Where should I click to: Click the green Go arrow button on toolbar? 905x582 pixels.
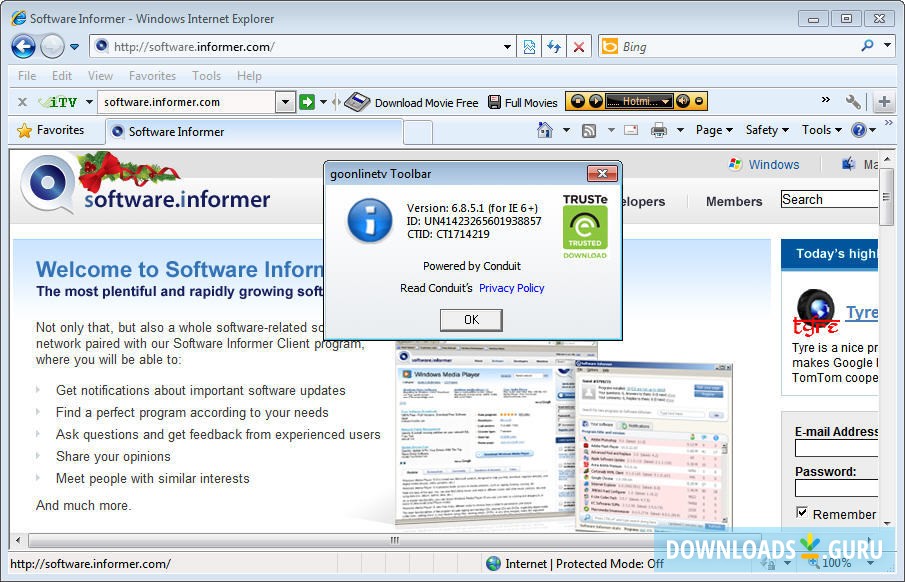point(307,102)
